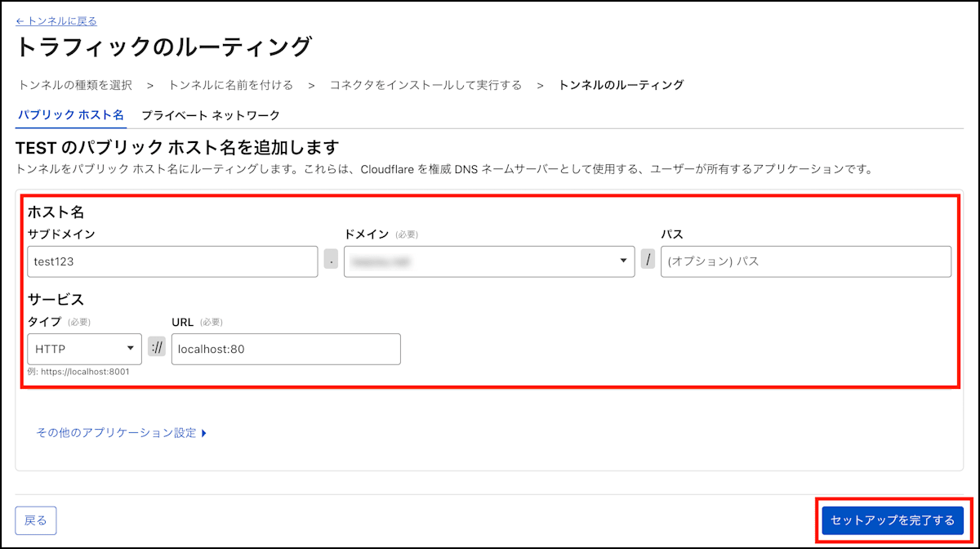Click セットアップを完了する button
Screen dimensions: 980x549
click(x=893, y=520)
